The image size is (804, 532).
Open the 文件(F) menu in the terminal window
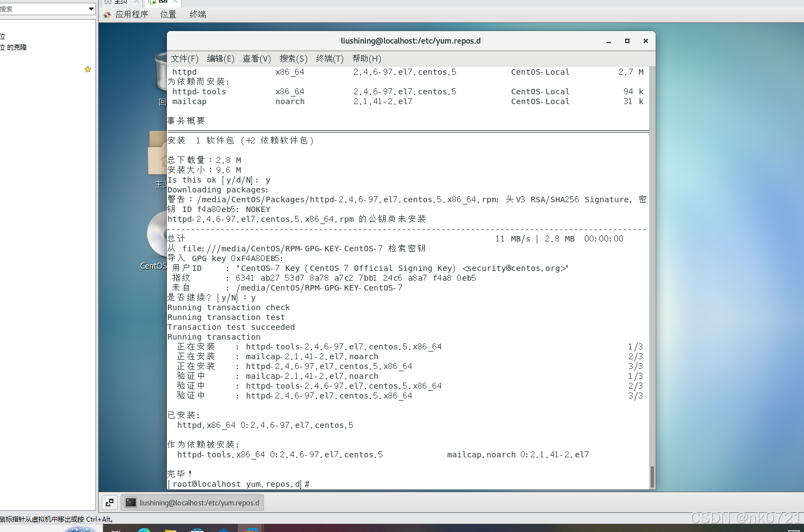[184, 58]
